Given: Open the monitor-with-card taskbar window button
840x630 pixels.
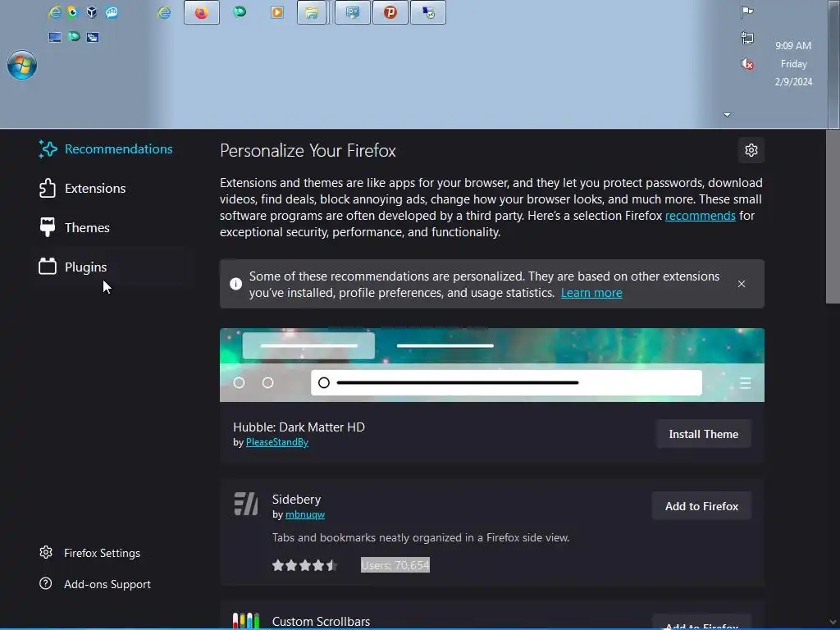Looking at the screenshot, I should click(x=353, y=12).
